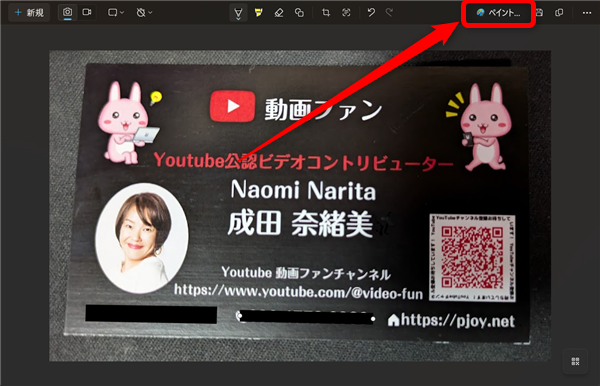
Task: Select the eraser tool
Action: point(279,13)
